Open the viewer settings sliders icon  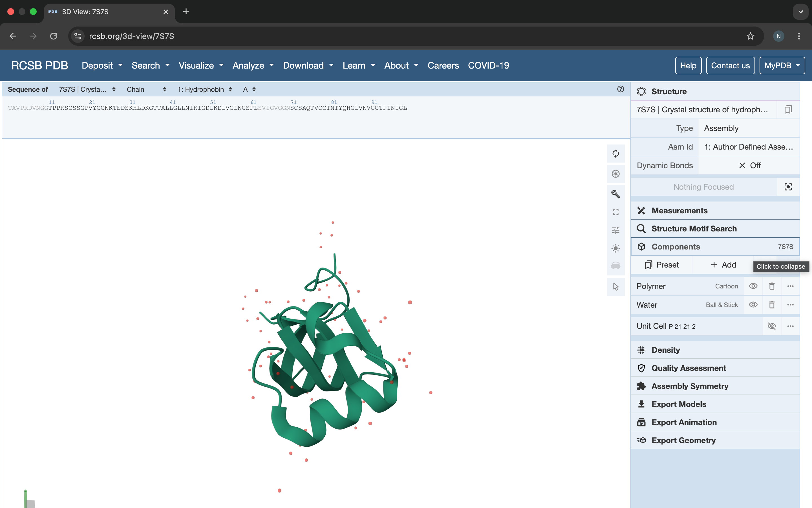615,231
